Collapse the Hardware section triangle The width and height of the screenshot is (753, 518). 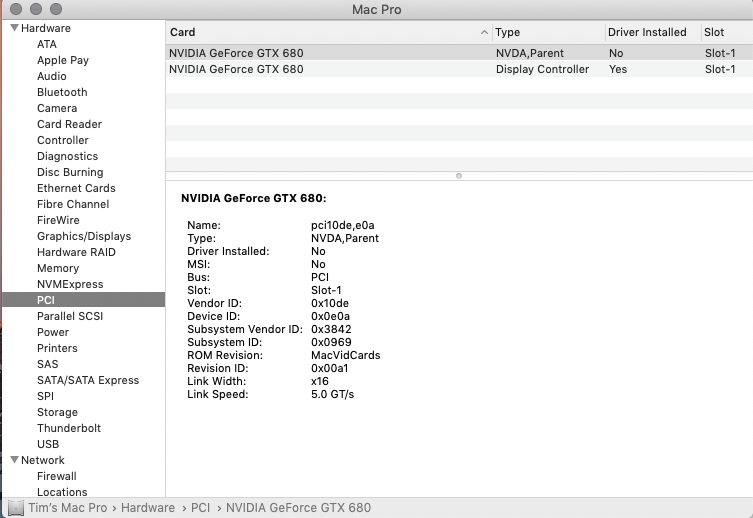(14, 28)
